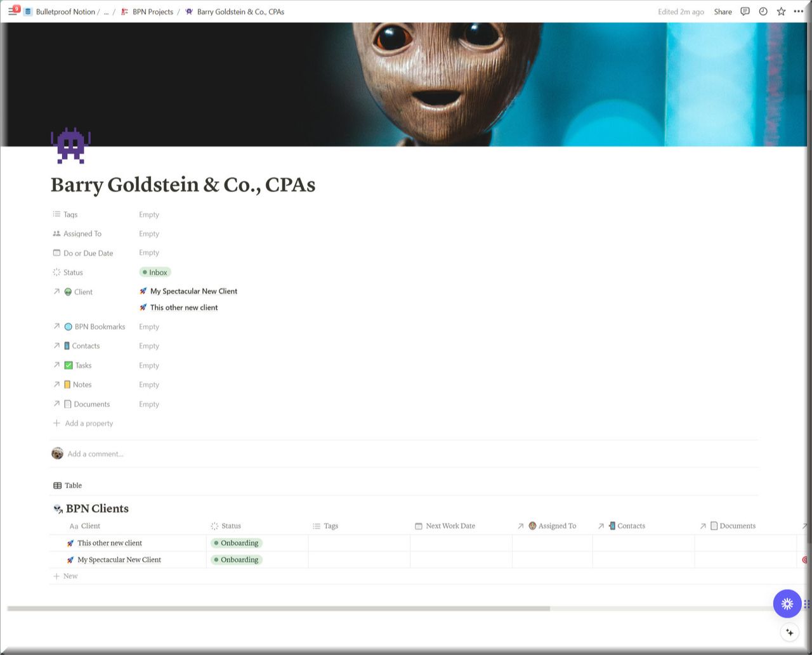Select 'This other new client' table row name
Image resolution: width=812 pixels, height=655 pixels.
[110, 543]
